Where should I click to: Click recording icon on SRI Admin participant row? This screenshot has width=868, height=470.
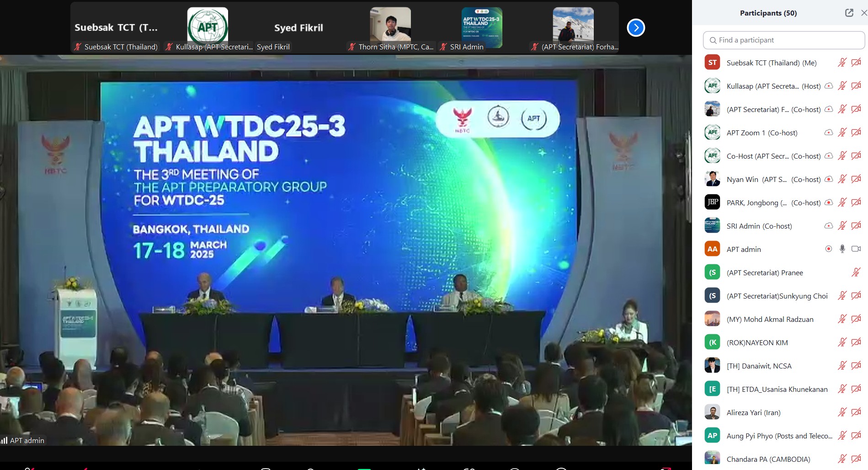(828, 226)
